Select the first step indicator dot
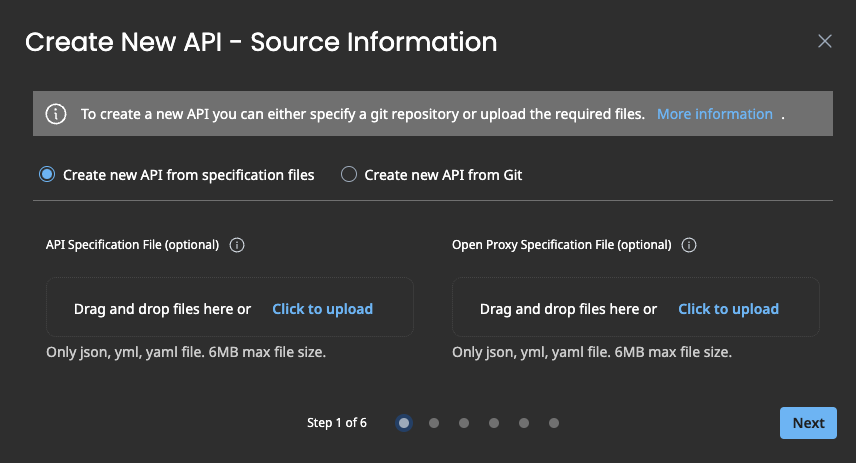 point(404,423)
